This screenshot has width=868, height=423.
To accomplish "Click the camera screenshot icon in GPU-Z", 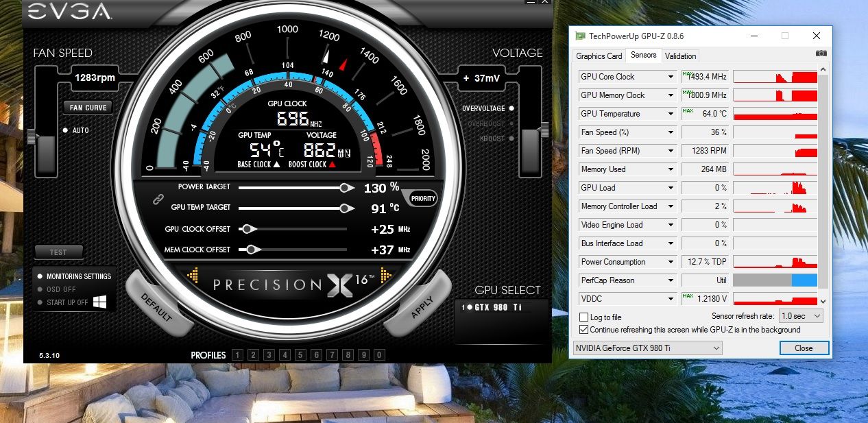I will tap(821, 53).
